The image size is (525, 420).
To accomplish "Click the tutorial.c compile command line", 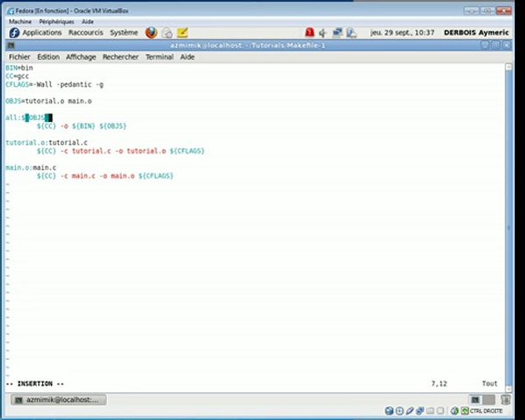I will coord(121,151).
